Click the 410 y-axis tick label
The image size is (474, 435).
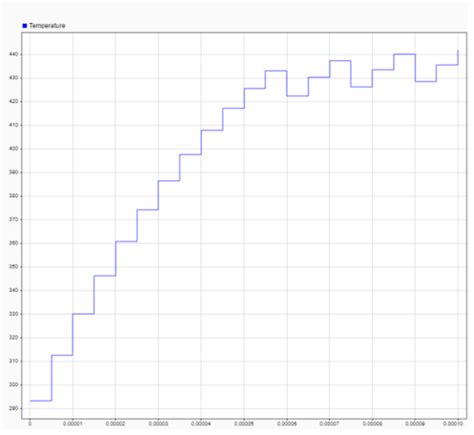[13, 125]
